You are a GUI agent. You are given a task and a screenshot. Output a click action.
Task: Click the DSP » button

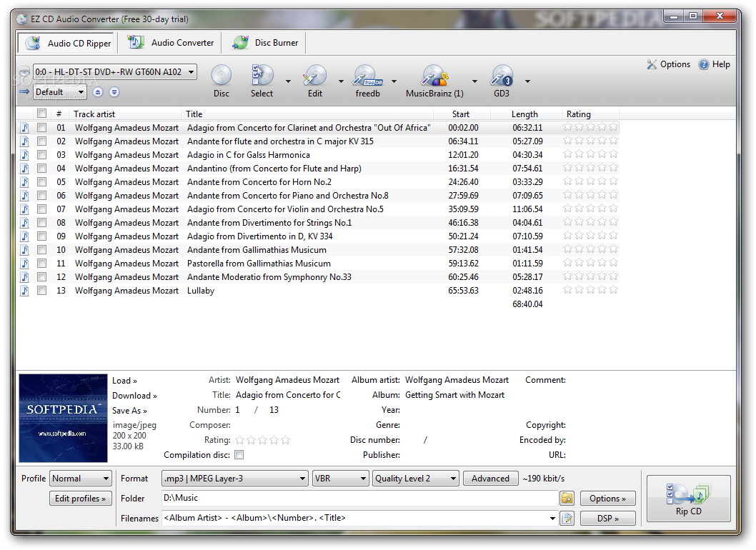(x=607, y=518)
